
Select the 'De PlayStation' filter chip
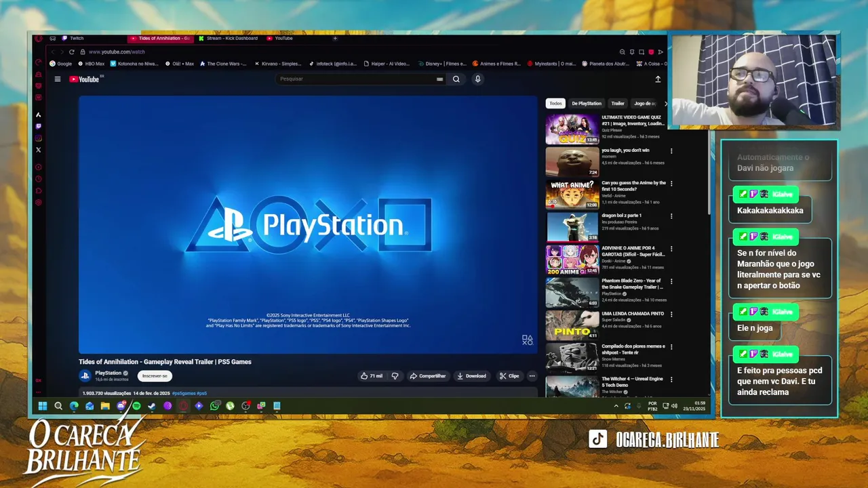[x=587, y=104]
